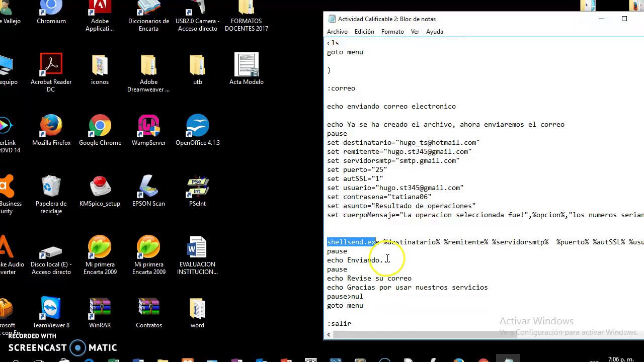Select the Acta Modelo document icon
Viewport: 644px width, 362px height.
coord(246,69)
